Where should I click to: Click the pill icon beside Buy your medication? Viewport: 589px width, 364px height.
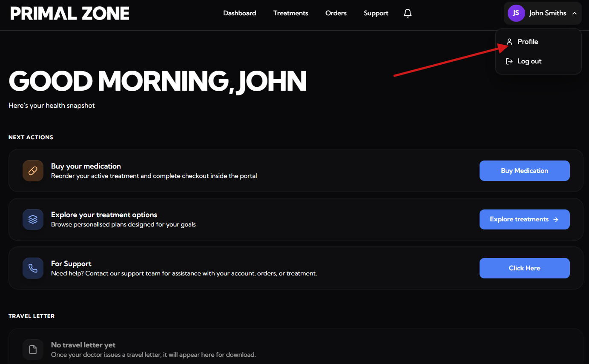tap(33, 171)
